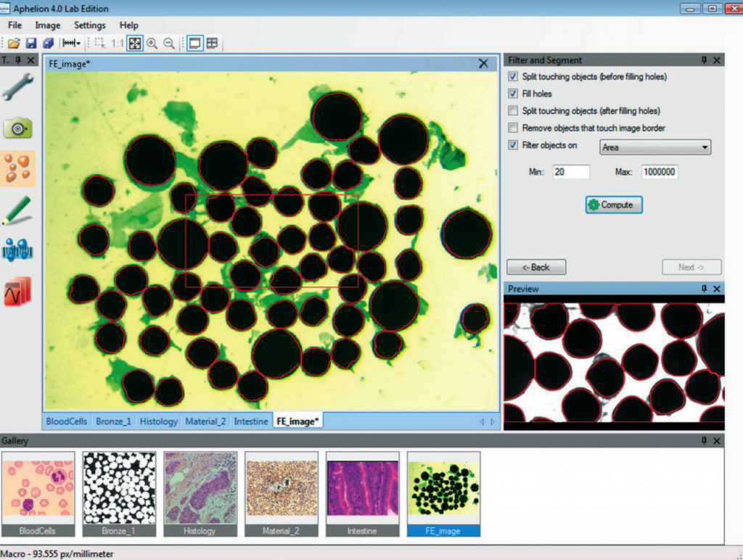Switch to single image view layout

tap(194, 44)
